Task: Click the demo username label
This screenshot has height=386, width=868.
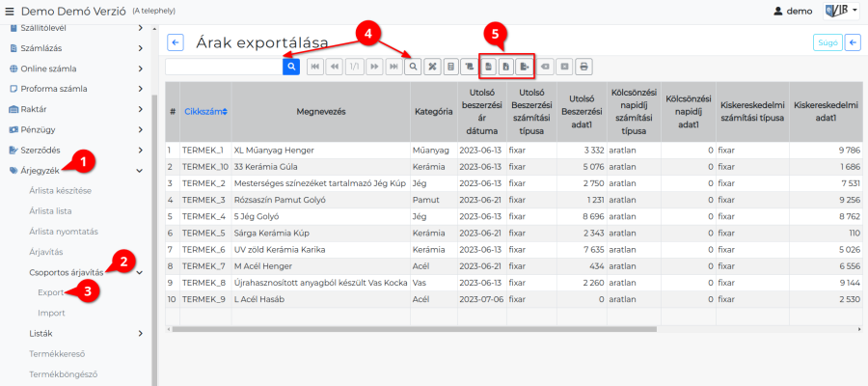Action: [800, 11]
